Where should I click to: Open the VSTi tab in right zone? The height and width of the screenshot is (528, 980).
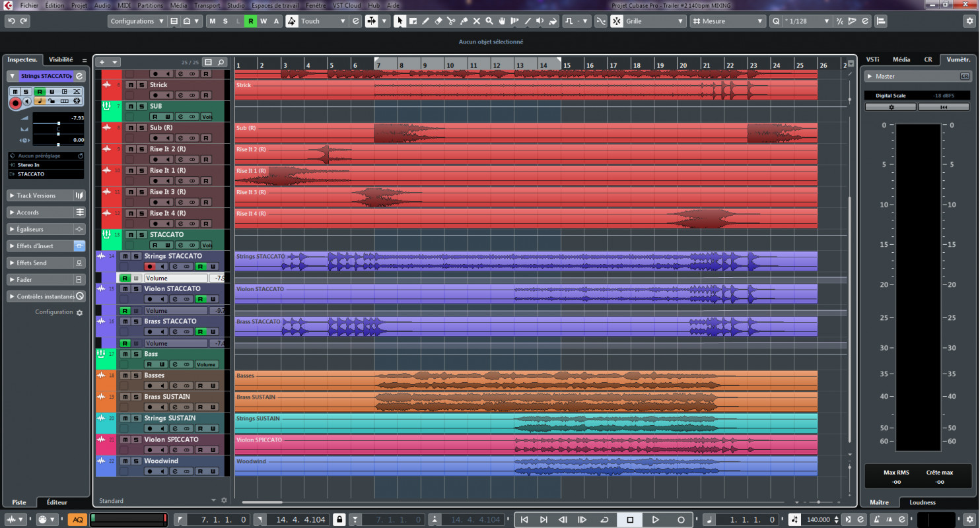pyautogui.click(x=872, y=59)
